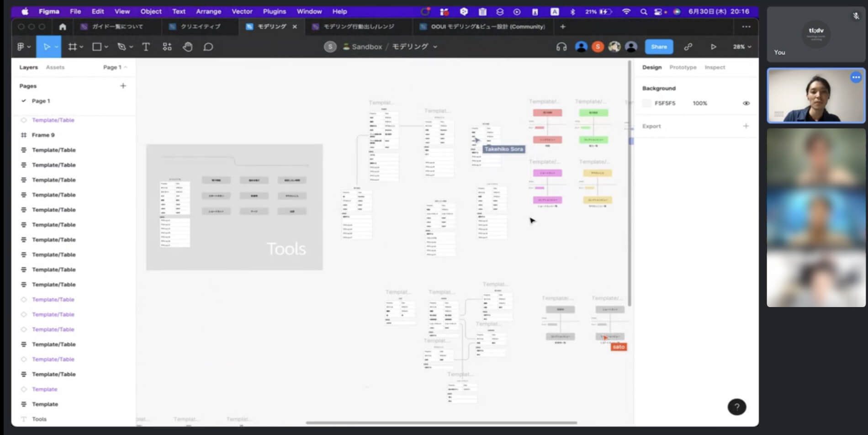The image size is (868, 435).
Task: Click the Sandbox project link
Action: (366, 47)
